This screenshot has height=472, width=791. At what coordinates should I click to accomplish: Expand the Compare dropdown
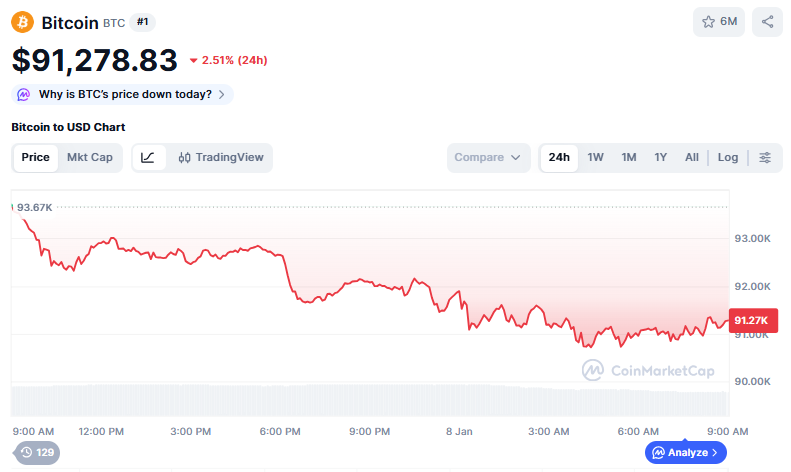pyautogui.click(x=488, y=157)
